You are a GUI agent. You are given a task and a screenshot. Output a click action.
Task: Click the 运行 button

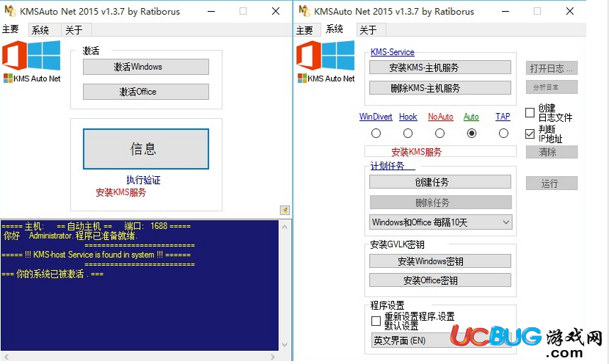click(552, 183)
